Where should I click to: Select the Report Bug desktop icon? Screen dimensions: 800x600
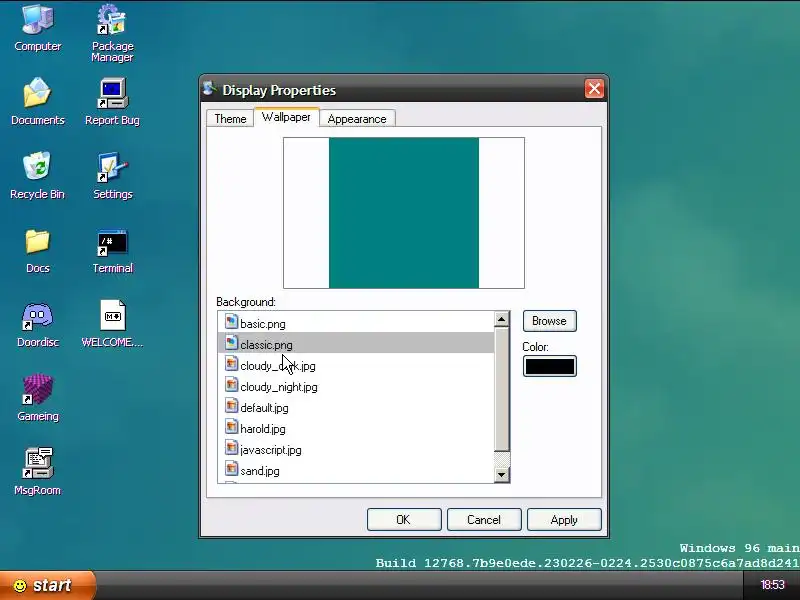(x=112, y=102)
